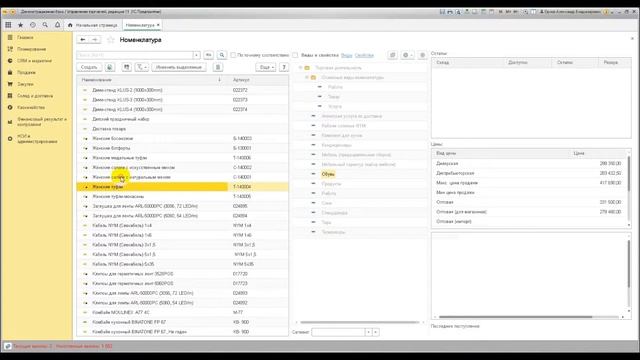The image size is (640, 360).
Task: Click the Виды link
Action: tap(347, 55)
